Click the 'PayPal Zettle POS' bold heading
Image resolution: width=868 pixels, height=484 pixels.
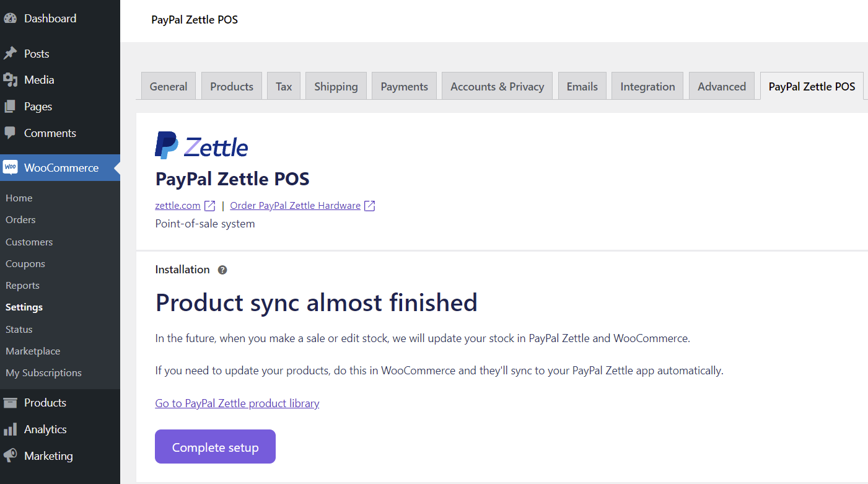pos(232,179)
